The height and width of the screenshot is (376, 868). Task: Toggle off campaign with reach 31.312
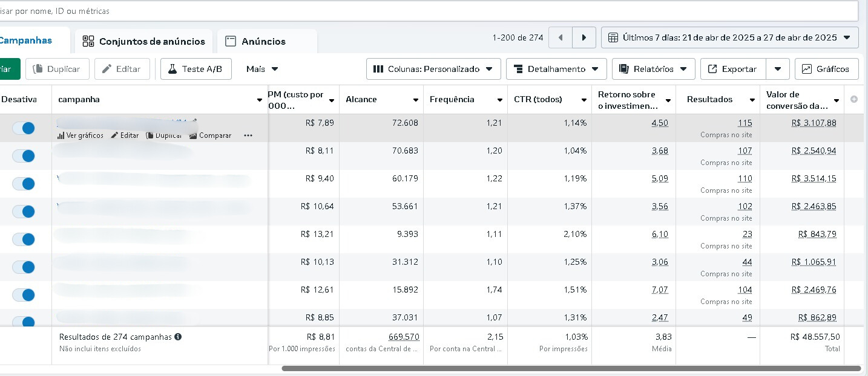tap(24, 267)
